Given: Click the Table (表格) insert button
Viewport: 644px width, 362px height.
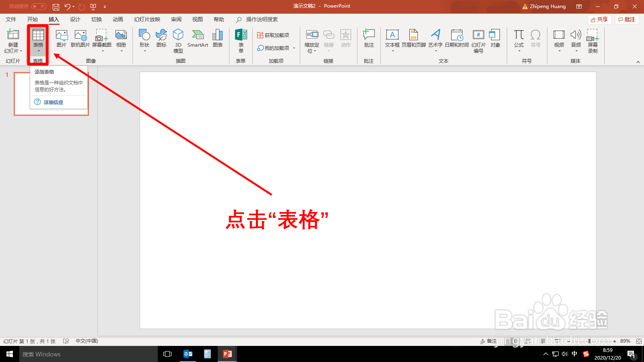Looking at the screenshot, I should (38, 41).
